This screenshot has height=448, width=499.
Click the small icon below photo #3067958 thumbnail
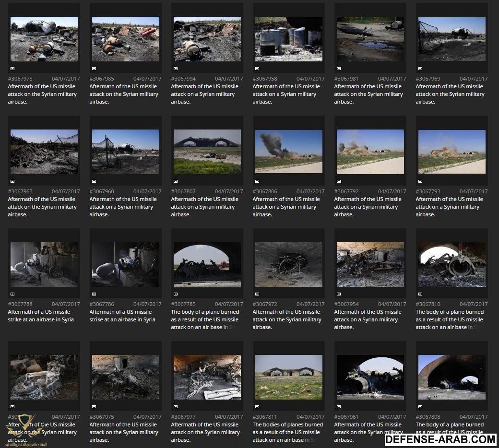[257, 69]
